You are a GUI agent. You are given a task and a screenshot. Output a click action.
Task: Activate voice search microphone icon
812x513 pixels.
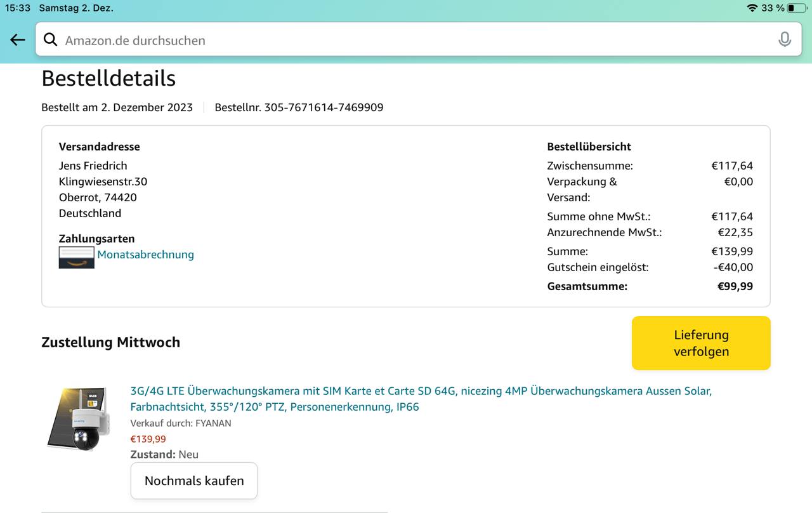784,40
